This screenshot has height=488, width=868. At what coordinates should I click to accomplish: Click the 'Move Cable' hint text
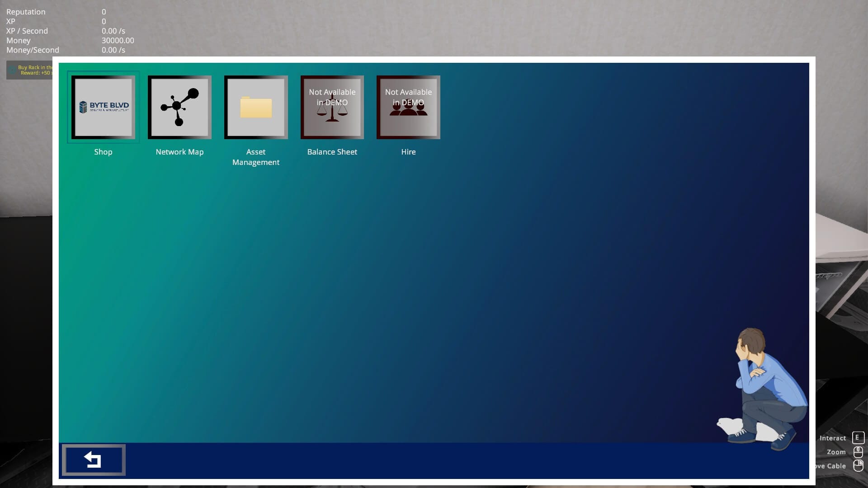pyautogui.click(x=830, y=466)
